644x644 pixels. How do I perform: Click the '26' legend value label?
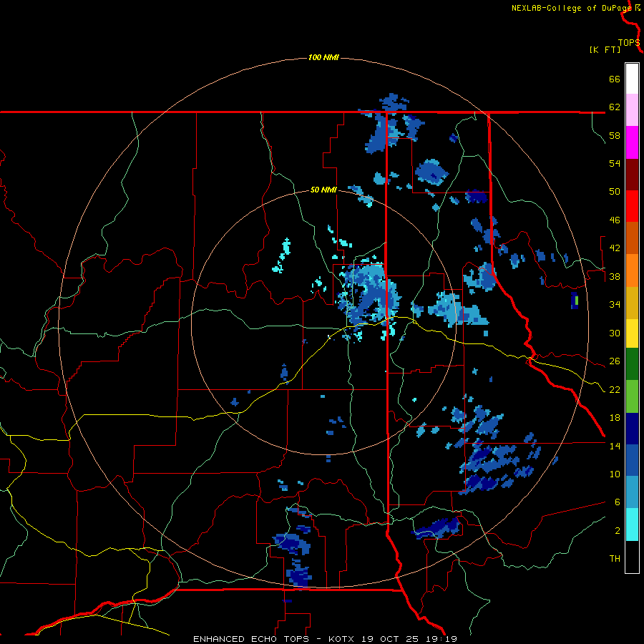point(615,361)
